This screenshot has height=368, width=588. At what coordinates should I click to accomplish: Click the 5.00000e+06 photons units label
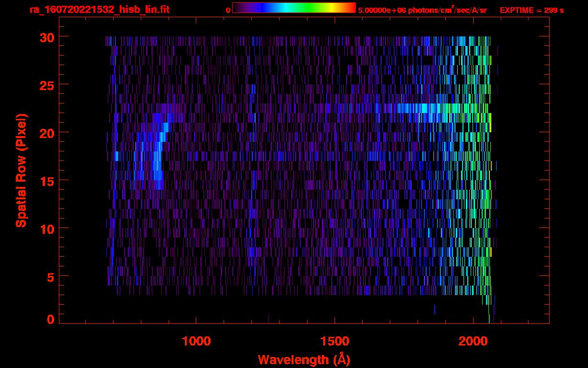tap(422, 10)
